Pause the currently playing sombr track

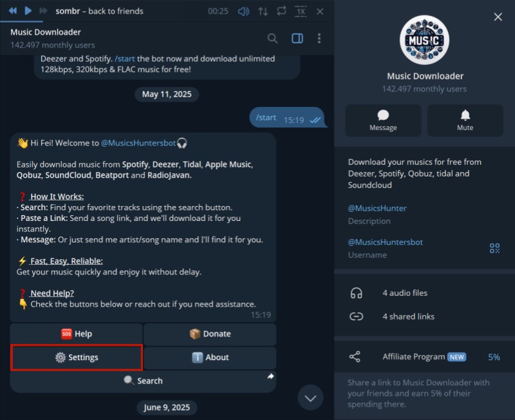tap(27, 10)
